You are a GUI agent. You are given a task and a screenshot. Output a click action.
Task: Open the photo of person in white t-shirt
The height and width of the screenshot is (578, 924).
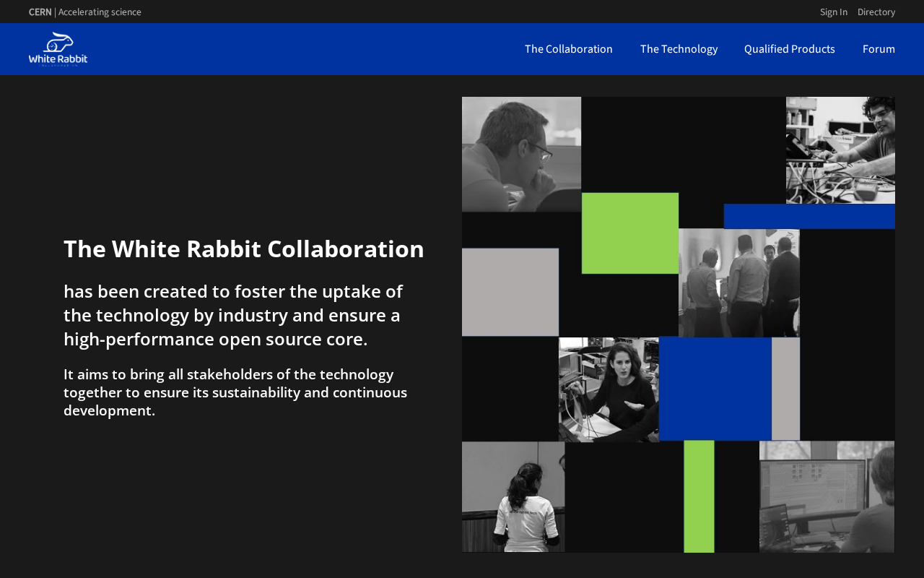tap(513, 497)
